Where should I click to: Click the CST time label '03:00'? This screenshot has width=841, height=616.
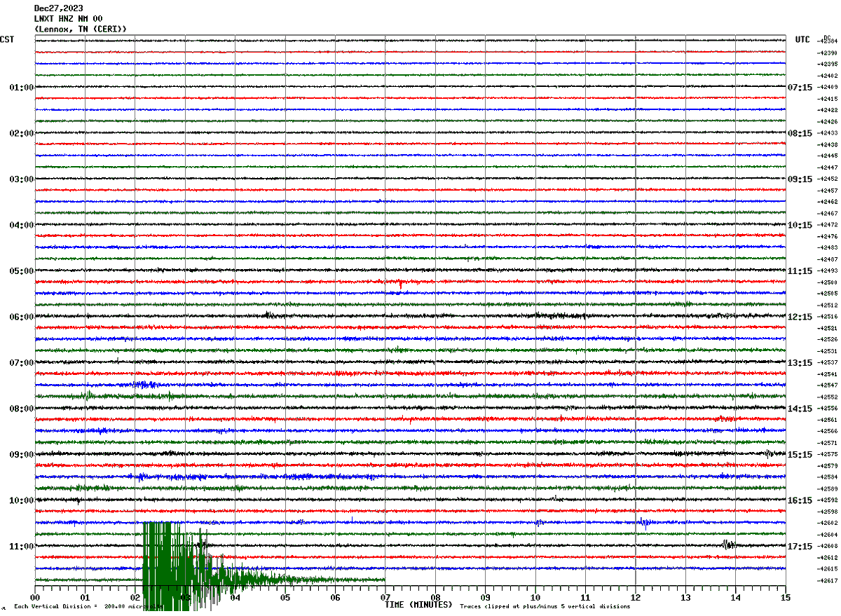click(21, 179)
